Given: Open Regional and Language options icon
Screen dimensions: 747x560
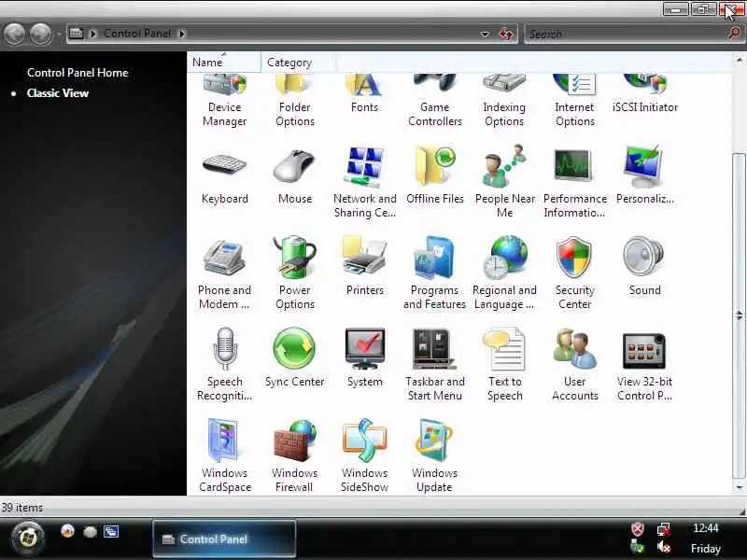Looking at the screenshot, I should click(504, 273).
